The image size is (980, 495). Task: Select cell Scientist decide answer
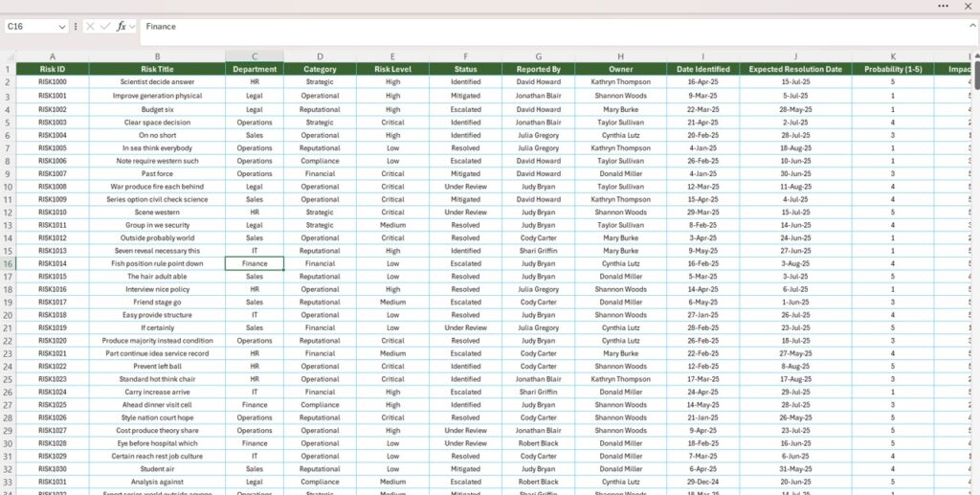click(158, 82)
